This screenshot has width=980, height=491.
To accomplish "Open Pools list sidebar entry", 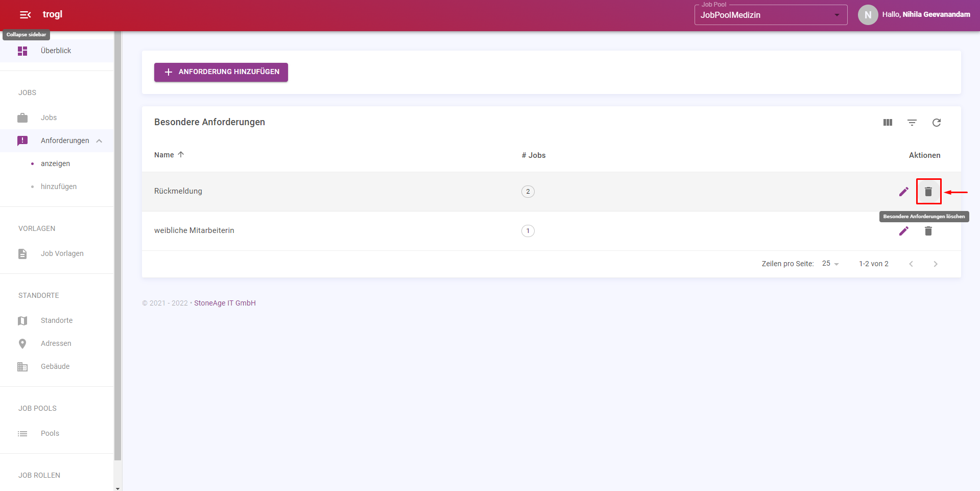I will (x=57, y=433).
